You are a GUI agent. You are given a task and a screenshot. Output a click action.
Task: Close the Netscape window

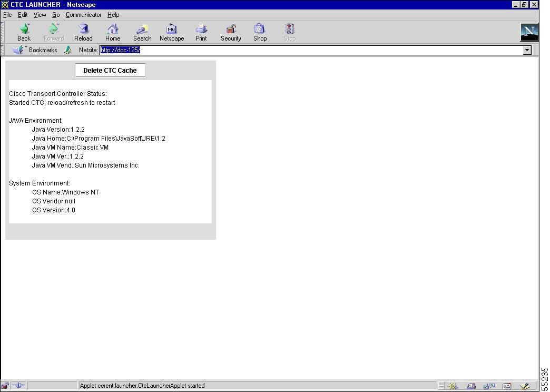534,5
